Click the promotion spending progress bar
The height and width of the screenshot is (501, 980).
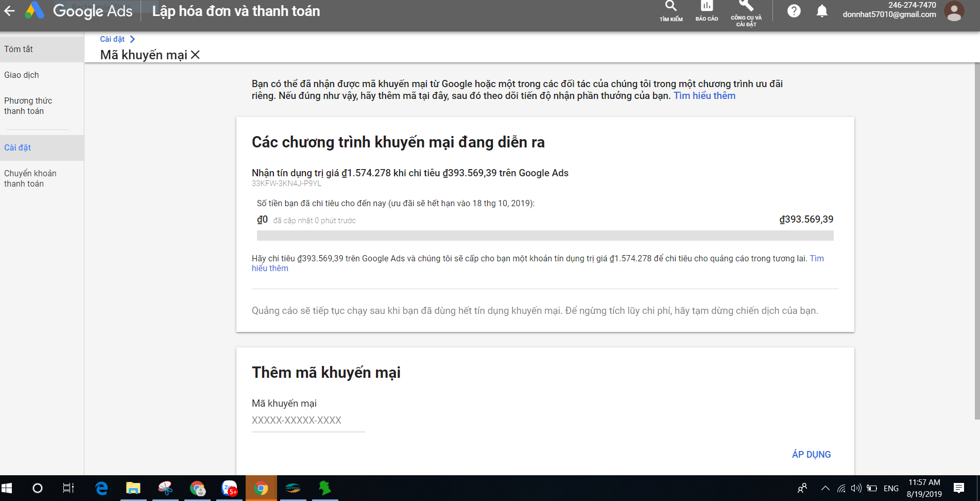tap(545, 236)
